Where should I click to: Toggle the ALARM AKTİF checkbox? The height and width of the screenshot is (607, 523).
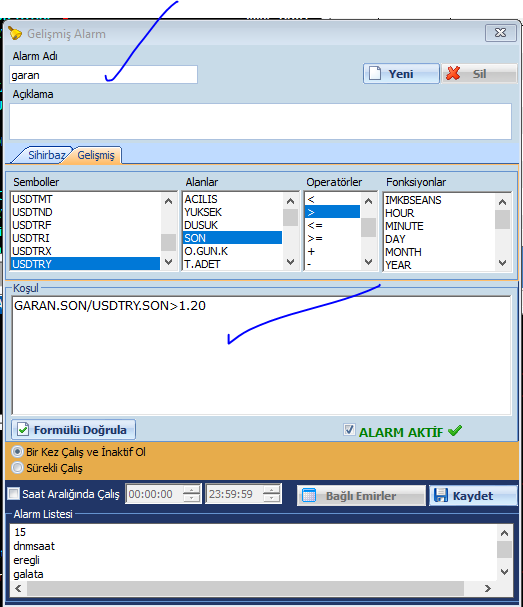tap(349, 429)
